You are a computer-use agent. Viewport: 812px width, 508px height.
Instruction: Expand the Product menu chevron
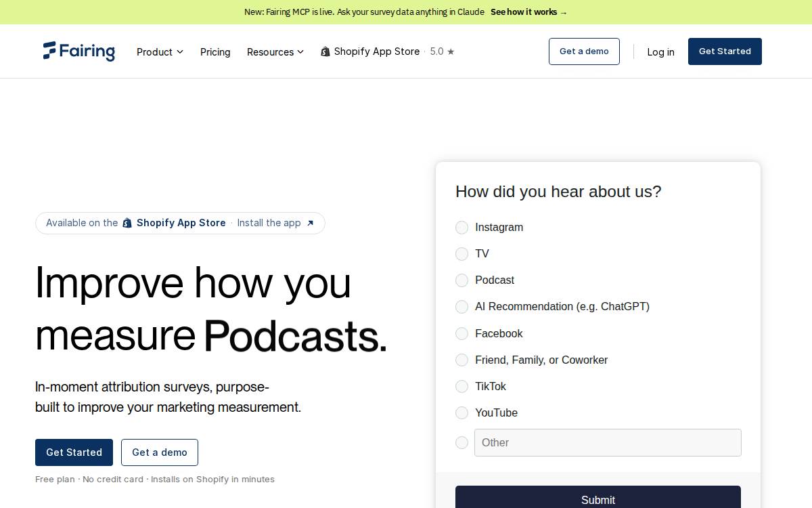180,52
